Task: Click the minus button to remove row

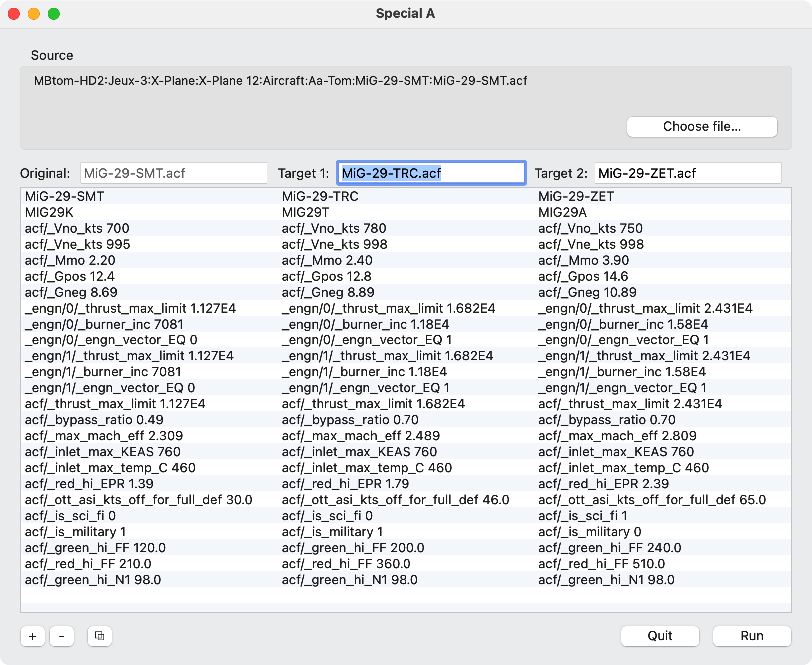Action: [x=62, y=636]
